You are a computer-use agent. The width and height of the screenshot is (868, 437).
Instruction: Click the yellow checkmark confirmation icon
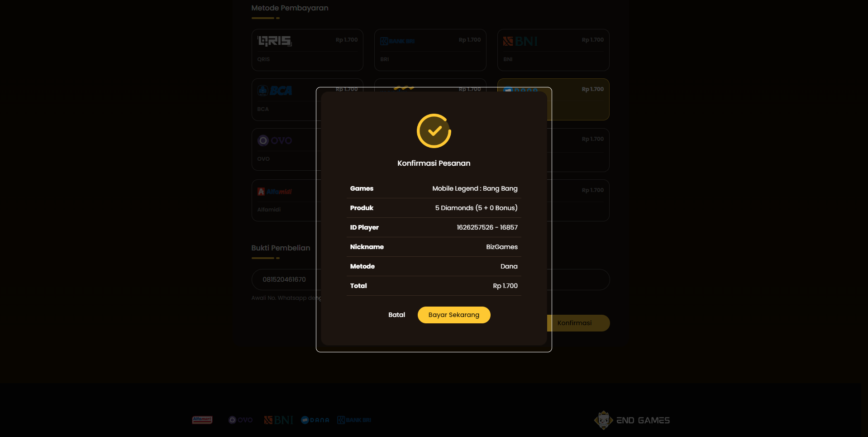click(x=434, y=131)
